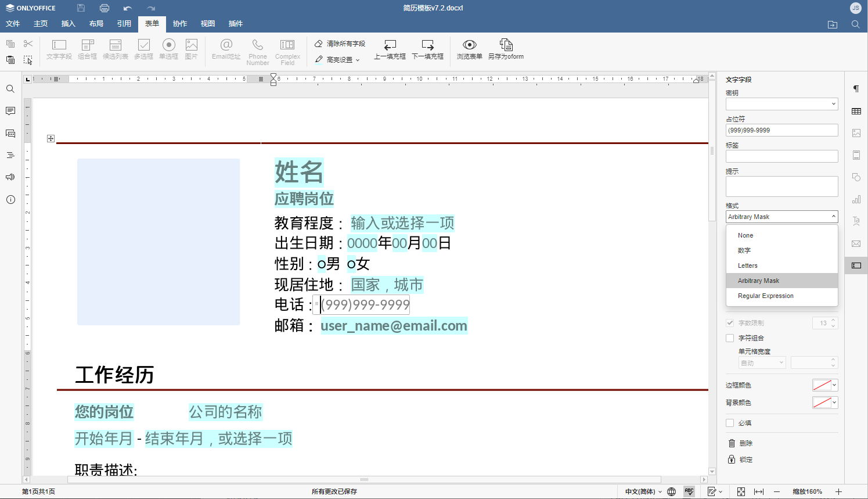Undo the last action
Viewport: 868px width, 499px height.
click(x=128, y=8)
